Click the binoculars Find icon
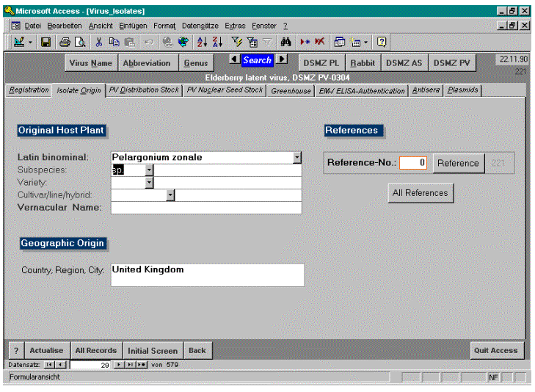This screenshot has width=535, height=392. [287, 43]
